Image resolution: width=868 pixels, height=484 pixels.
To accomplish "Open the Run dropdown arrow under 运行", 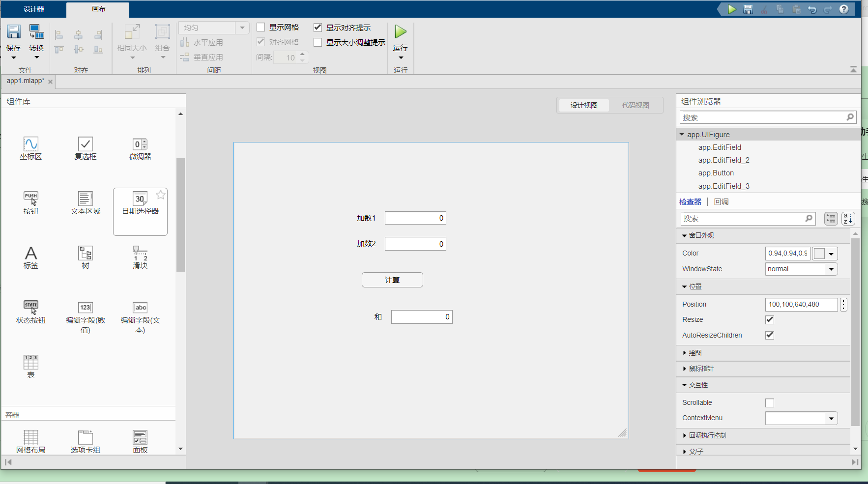I will pyautogui.click(x=401, y=58).
